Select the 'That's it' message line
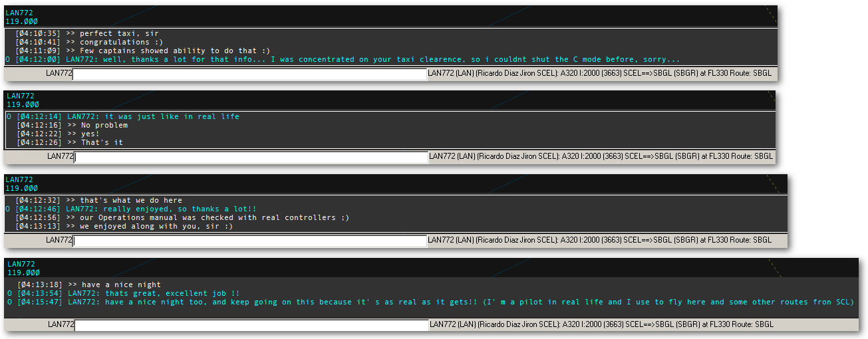Viewport: 868px width, 339px height. [70, 142]
